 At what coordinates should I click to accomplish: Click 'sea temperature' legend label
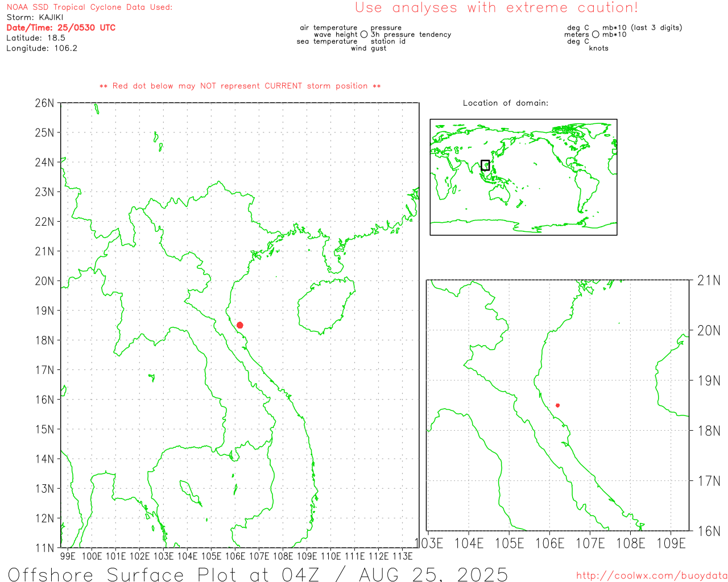327,41
